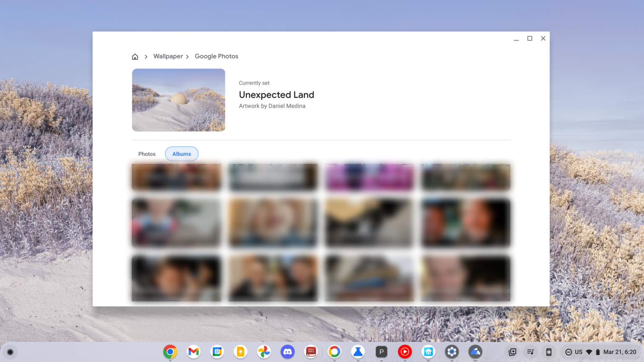Open Chrome from the shelf
The width and height of the screenshot is (644, 362).
tap(170, 352)
